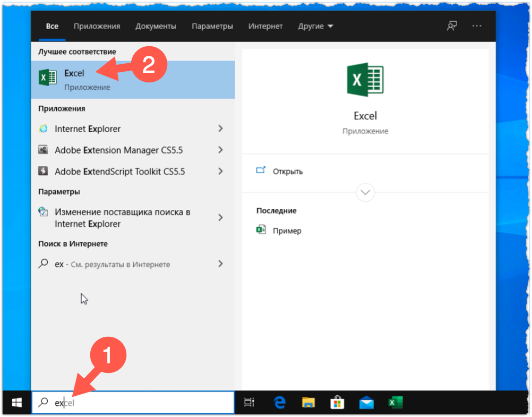
Task: Expand more actions chevron below Открыть
Action: (x=365, y=192)
